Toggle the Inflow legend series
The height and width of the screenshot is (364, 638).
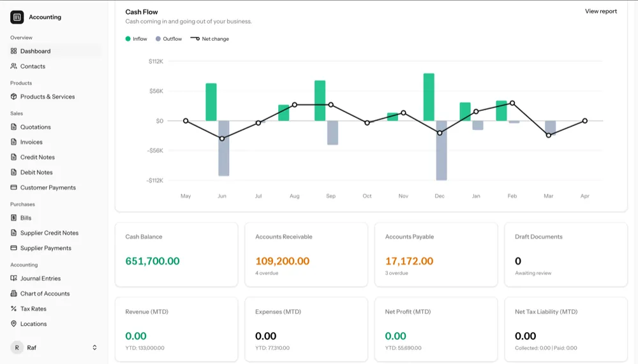pos(137,39)
